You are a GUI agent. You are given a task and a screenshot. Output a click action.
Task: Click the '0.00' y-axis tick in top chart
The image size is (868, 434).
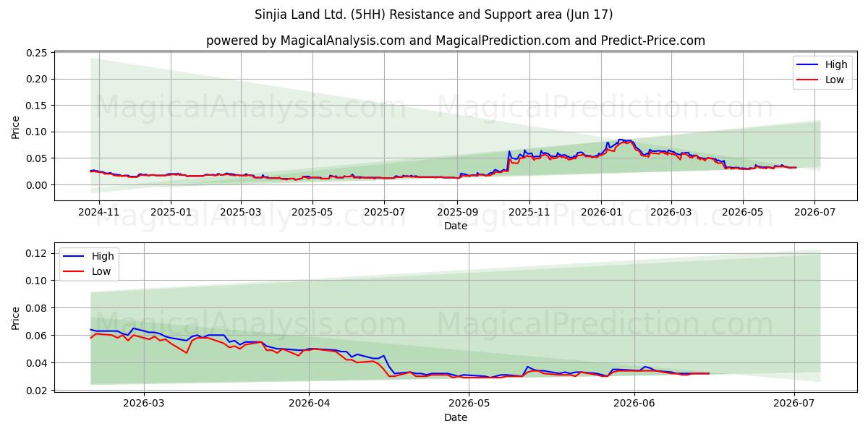click(x=36, y=185)
